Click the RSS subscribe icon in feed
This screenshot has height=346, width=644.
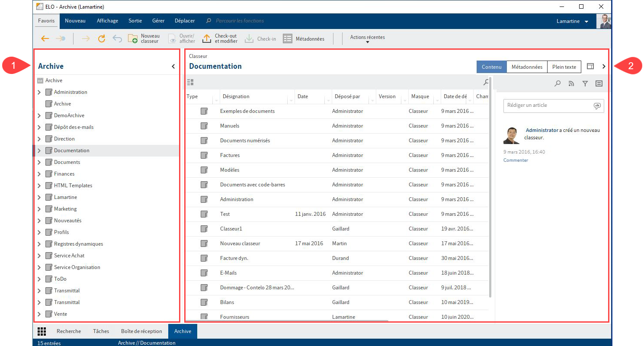coord(571,84)
